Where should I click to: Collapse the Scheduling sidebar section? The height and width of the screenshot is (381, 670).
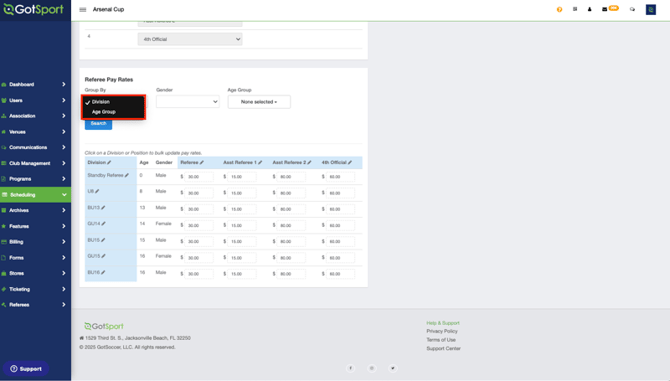[x=35, y=195]
